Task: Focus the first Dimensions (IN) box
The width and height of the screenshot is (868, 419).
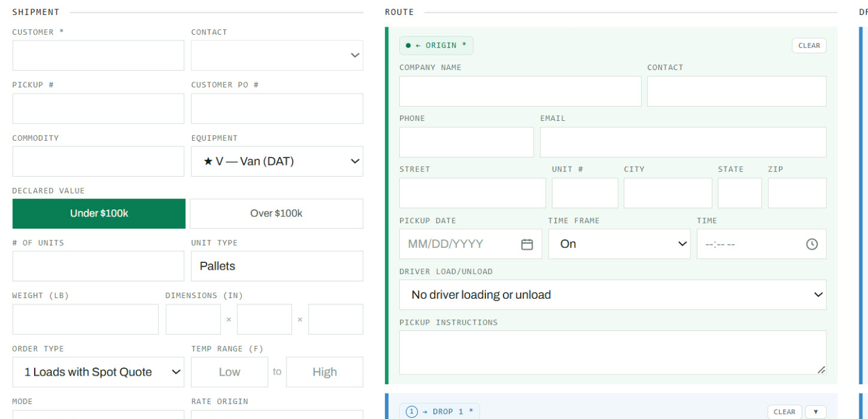Action: [x=193, y=319]
